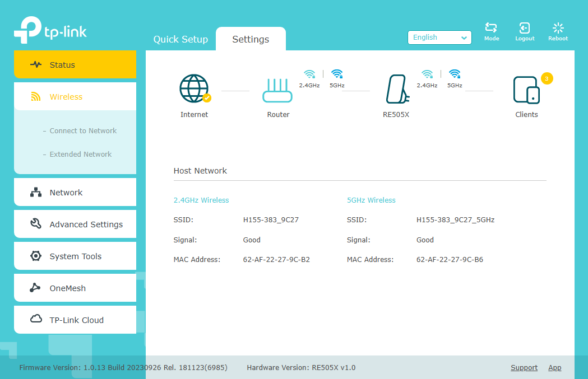Click MAC address 62-AF-22-27-9C-B6
The height and width of the screenshot is (379, 588).
click(450, 260)
